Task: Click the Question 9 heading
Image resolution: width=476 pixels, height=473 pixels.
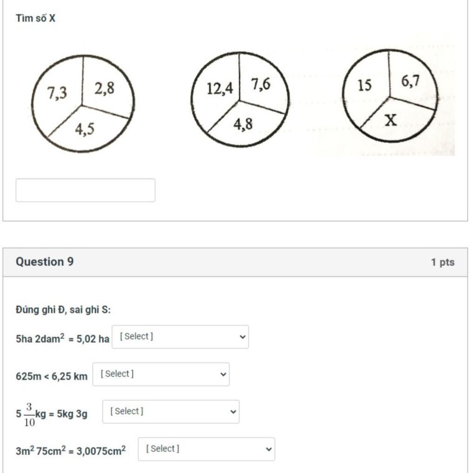Action: click(x=45, y=261)
